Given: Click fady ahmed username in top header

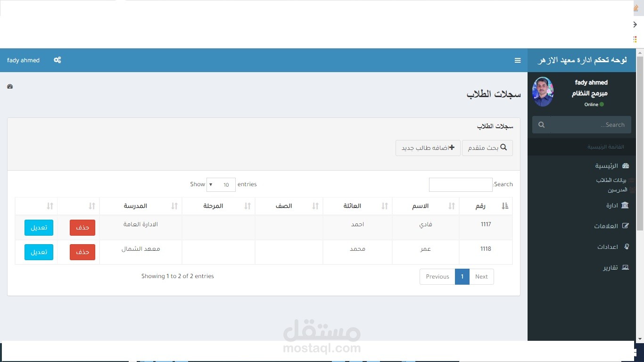Looking at the screenshot, I should 24,60.
